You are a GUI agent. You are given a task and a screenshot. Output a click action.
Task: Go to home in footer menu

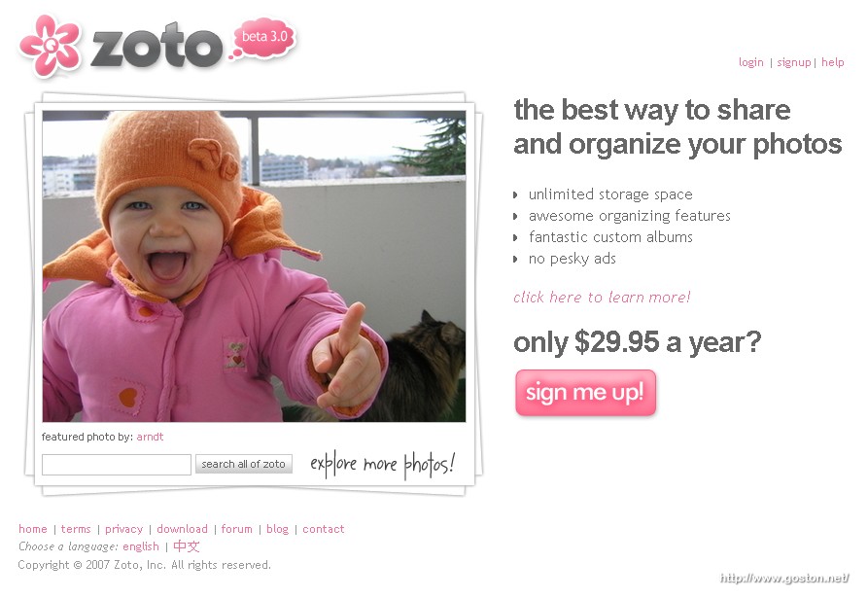coord(33,529)
